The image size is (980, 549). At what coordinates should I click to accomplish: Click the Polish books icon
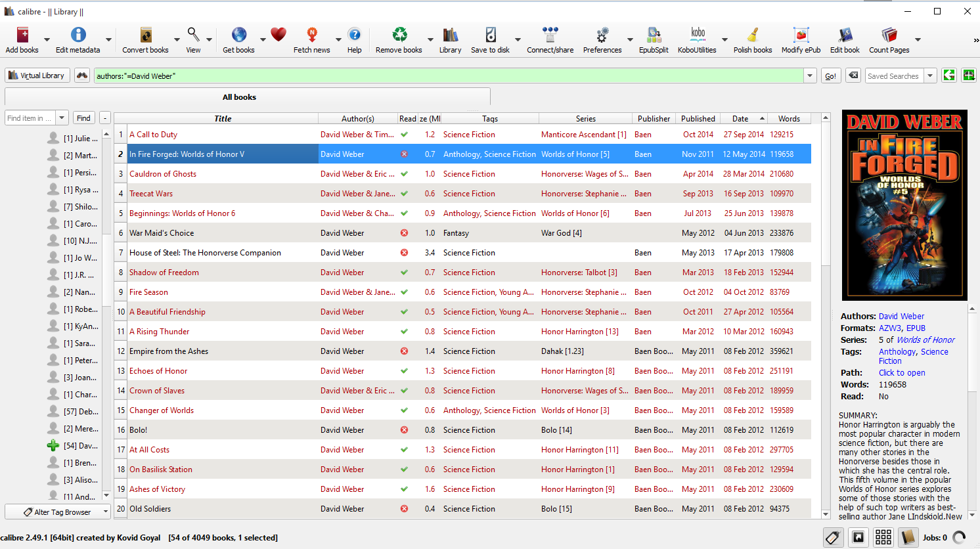[x=753, y=35]
